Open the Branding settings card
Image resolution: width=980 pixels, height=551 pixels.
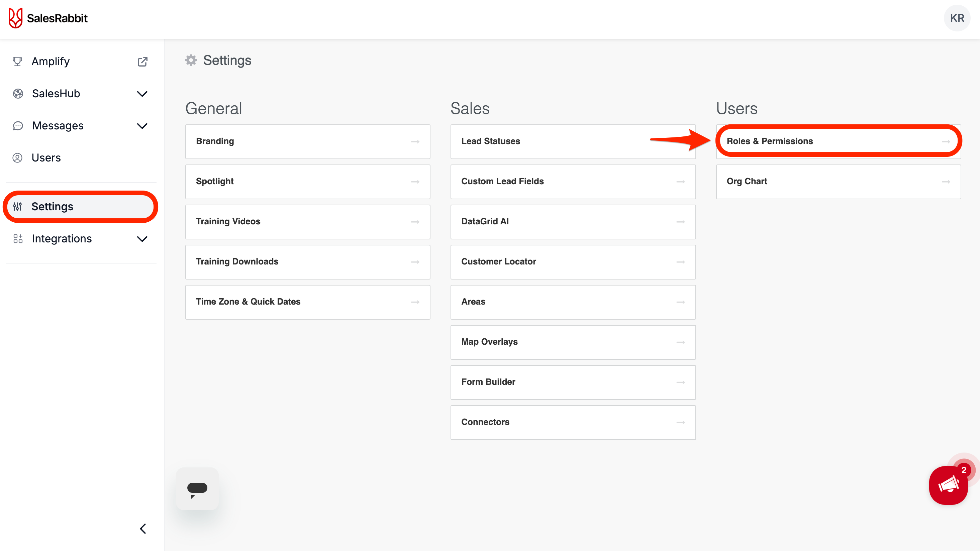click(307, 141)
